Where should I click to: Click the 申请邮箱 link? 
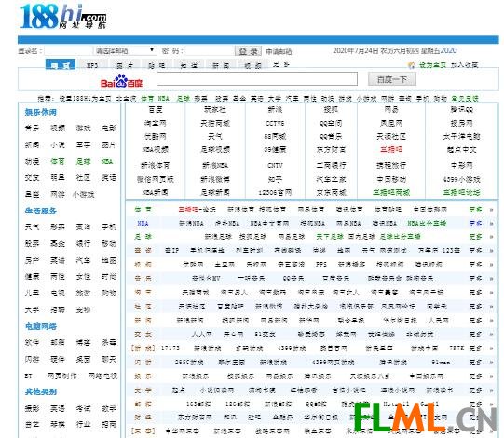[x=279, y=51]
